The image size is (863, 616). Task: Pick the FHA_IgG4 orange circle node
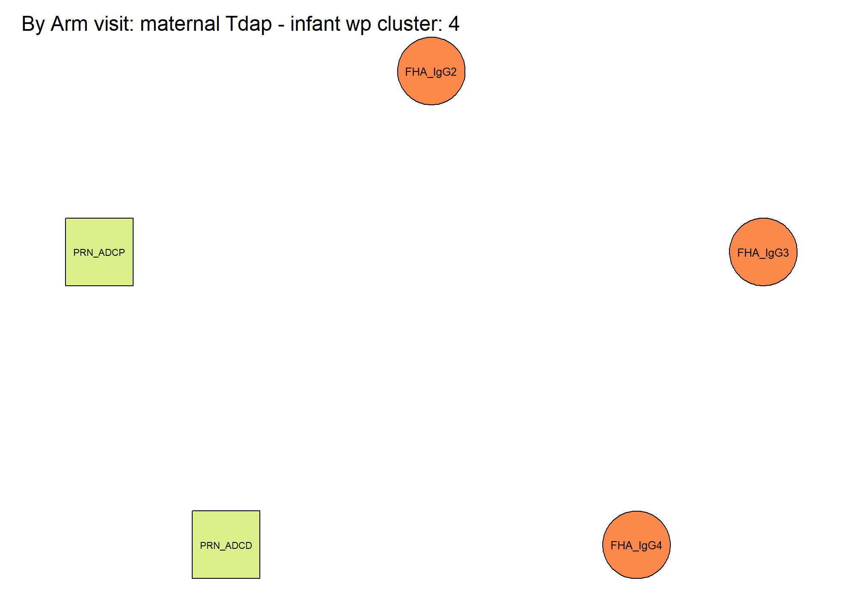pos(637,545)
